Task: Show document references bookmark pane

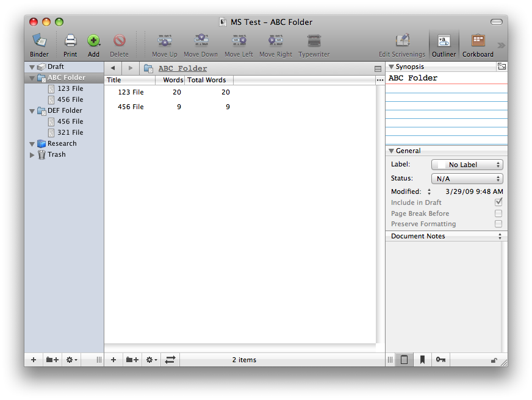Action: pyautogui.click(x=422, y=360)
